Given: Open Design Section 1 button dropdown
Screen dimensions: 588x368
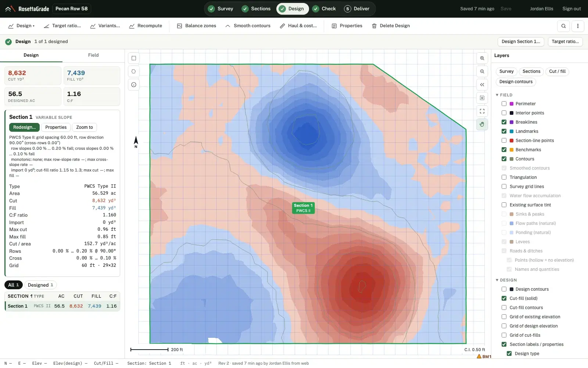Looking at the screenshot, I should 521,42.
